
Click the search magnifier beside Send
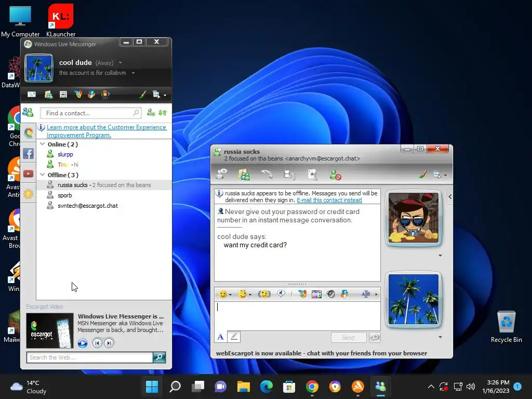tap(375, 337)
